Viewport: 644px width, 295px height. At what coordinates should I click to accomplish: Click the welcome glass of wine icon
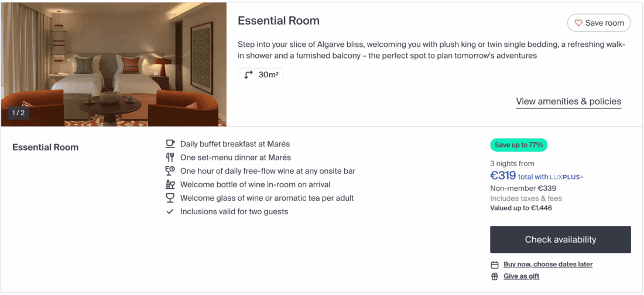(x=170, y=198)
